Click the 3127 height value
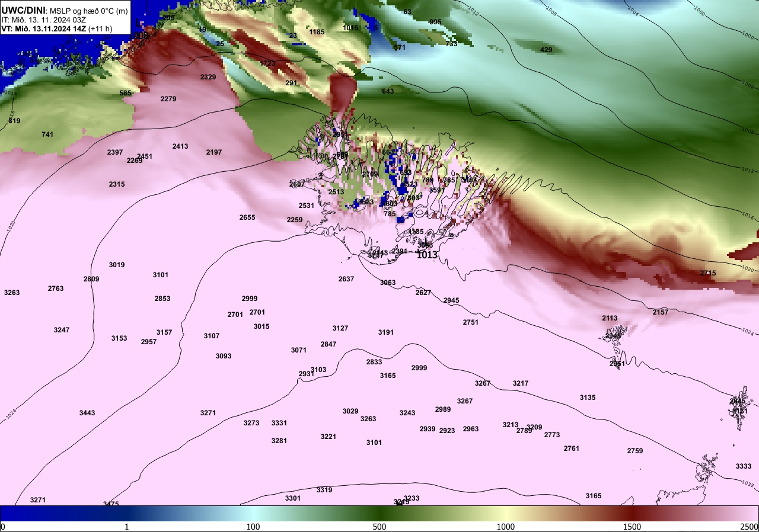This screenshot has height=532, width=759. tap(340, 328)
